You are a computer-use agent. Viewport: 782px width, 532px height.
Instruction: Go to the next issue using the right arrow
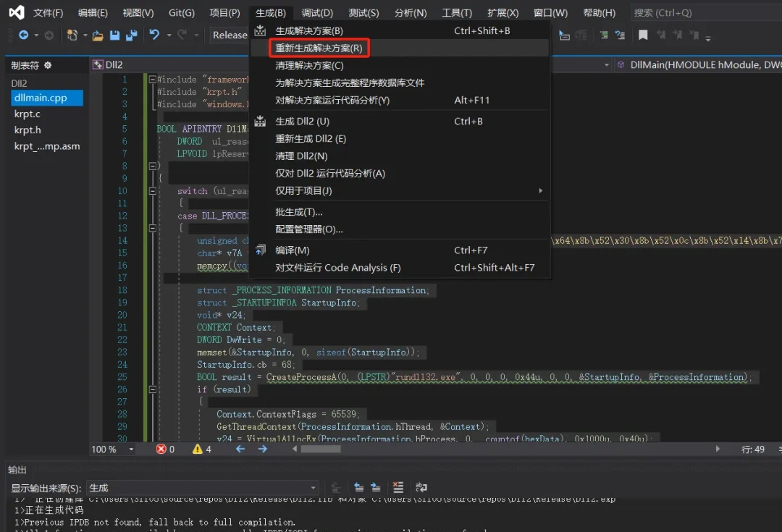(x=262, y=449)
